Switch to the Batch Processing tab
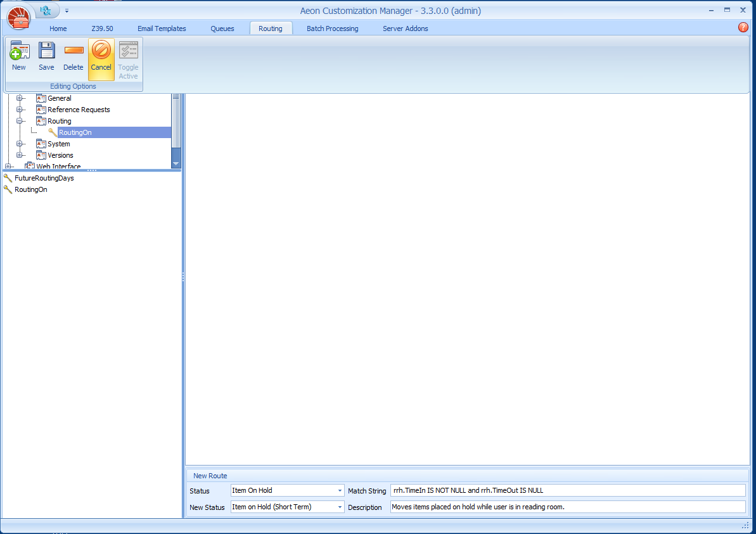The image size is (756, 534). point(332,28)
